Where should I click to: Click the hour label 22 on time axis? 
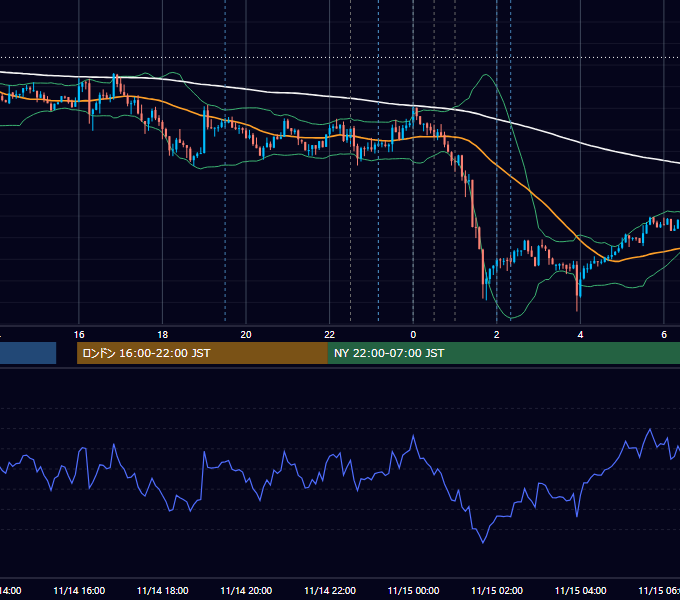(x=330, y=335)
